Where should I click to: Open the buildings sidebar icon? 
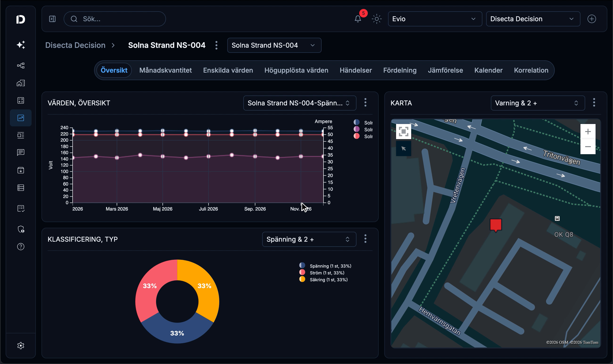(21, 83)
